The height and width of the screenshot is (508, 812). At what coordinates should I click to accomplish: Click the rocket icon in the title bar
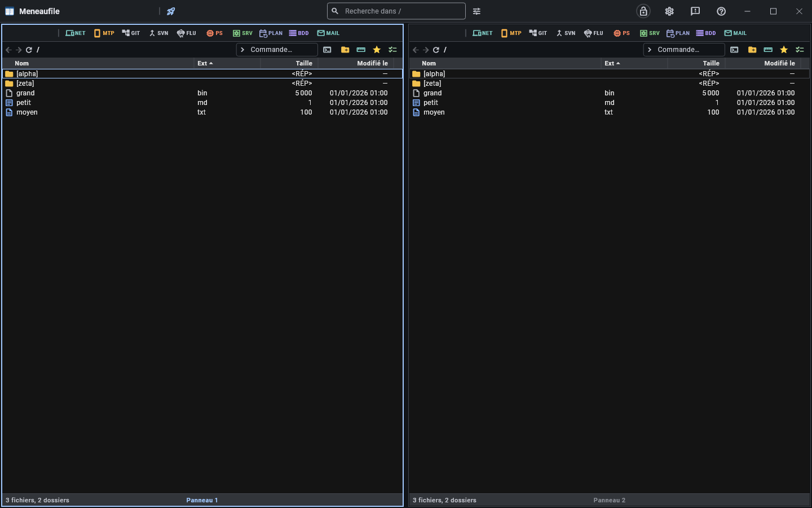click(x=171, y=11)
